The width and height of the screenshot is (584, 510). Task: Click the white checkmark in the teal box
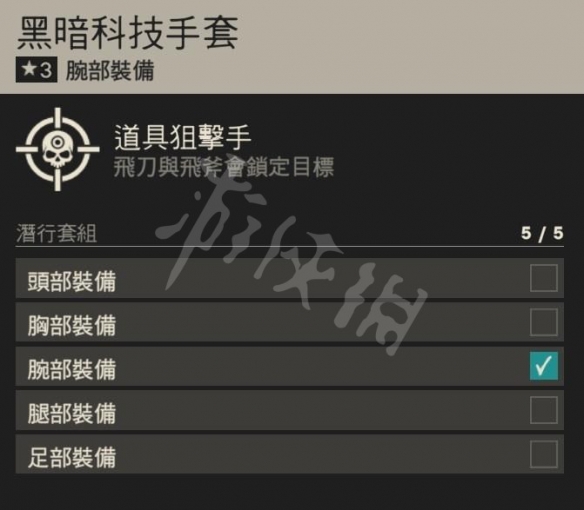point(543,366)
